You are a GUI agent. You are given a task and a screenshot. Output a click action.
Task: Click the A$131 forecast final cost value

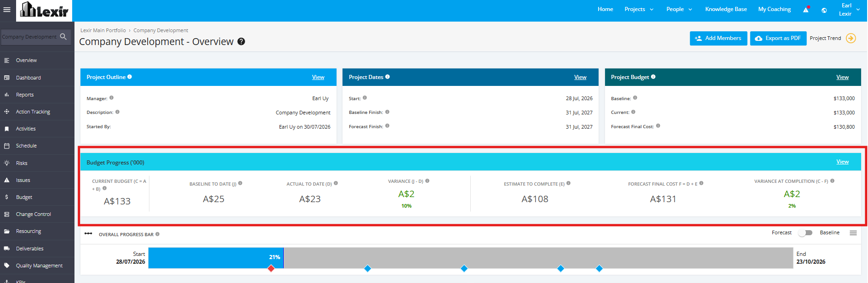click(x=663, y=199)
